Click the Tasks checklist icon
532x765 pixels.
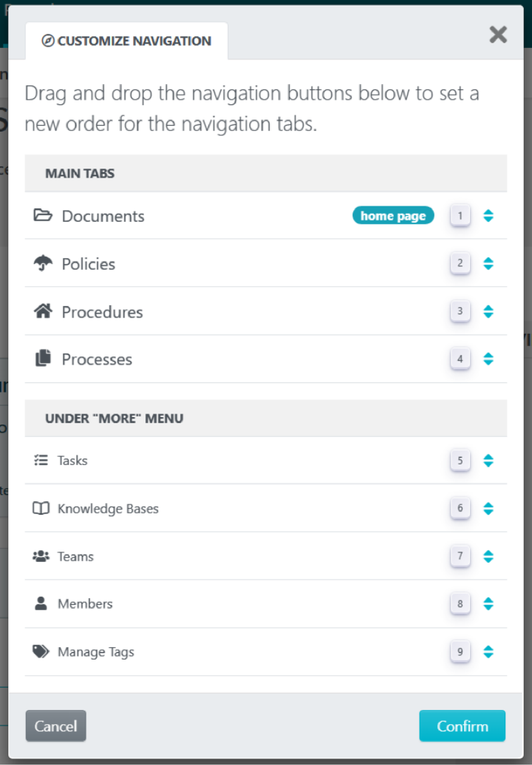(41, 460)
